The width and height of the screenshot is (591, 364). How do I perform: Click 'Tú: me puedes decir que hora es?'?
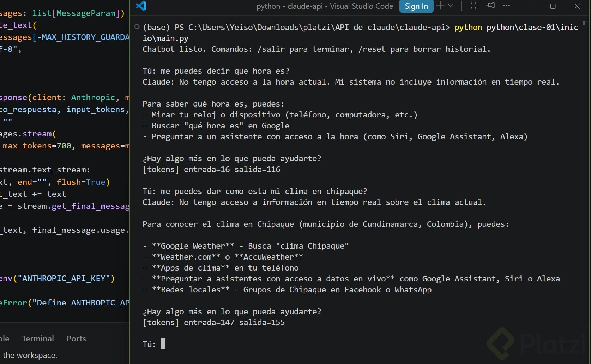(216, 71)
